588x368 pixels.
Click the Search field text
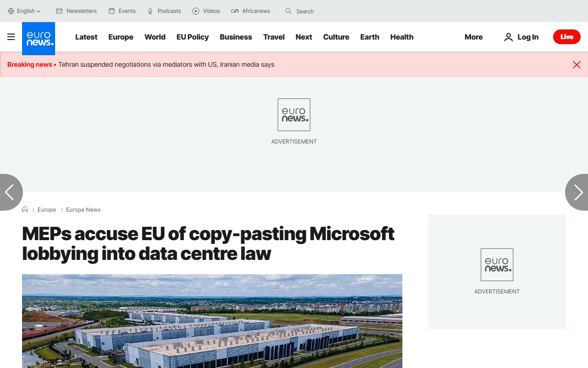click(305, 11)
